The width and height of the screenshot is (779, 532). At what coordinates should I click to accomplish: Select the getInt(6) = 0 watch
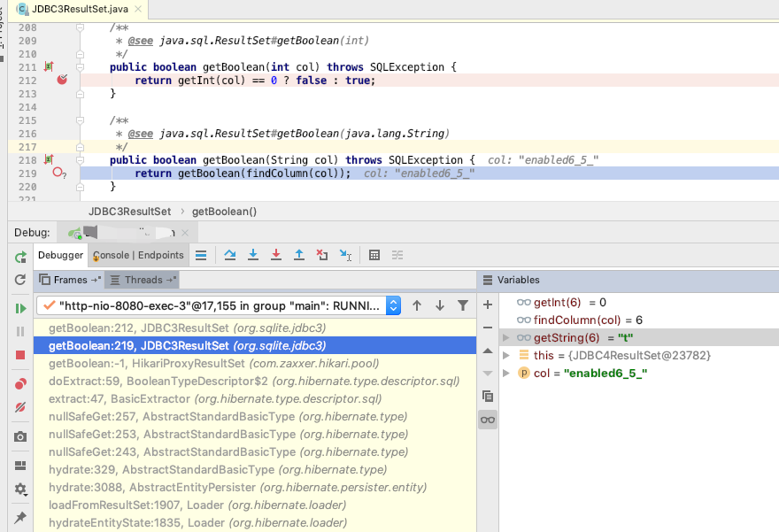(639, 303)
